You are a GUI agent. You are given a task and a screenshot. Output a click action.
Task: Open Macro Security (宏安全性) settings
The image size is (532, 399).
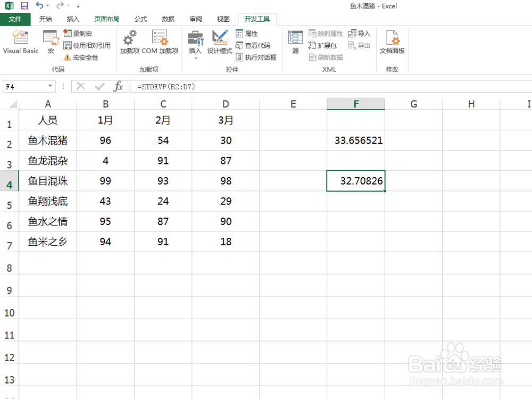[81, 57]
